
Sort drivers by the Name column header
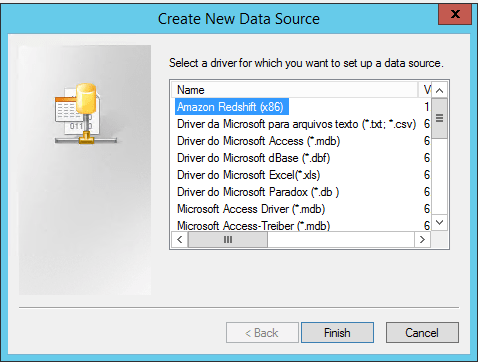pyautogui.click(x=295, y=90)
